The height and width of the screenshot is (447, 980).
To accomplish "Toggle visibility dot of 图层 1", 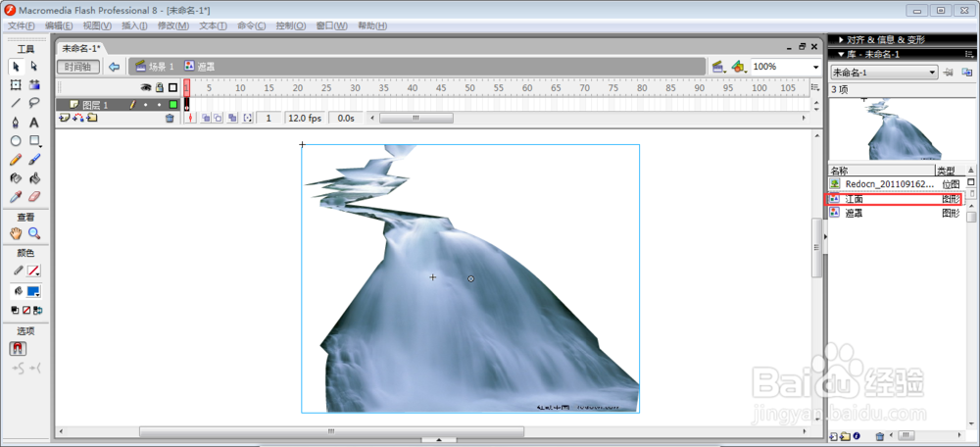I will pyautogui.click(x=146, y=105).
